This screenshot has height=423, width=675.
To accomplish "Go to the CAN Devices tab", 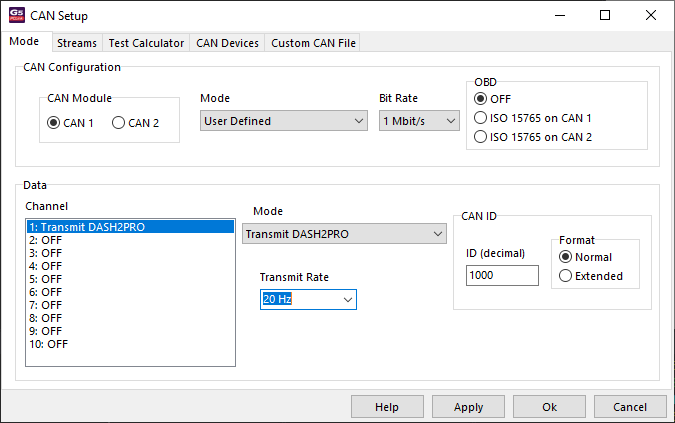I will (x=227, y=43).
